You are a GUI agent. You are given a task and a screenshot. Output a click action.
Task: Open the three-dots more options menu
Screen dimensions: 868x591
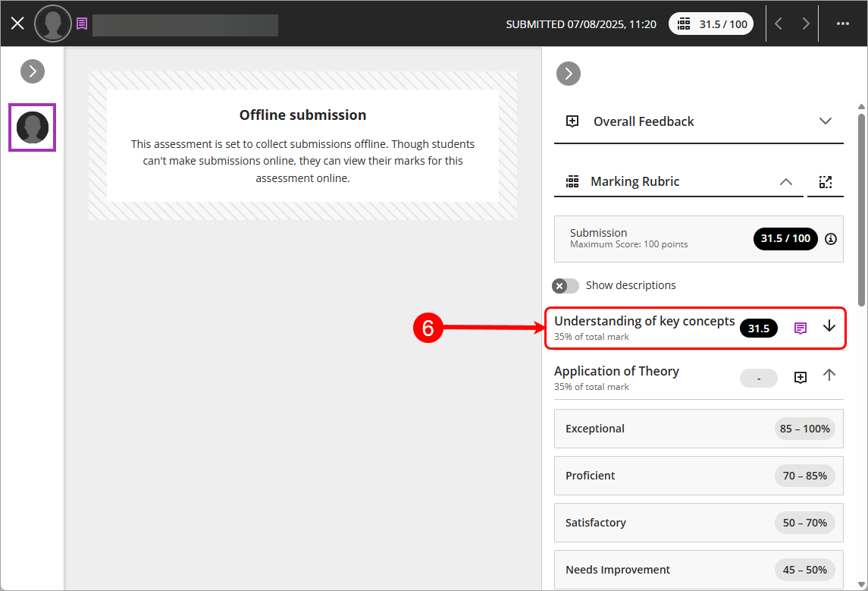[842, 24]
